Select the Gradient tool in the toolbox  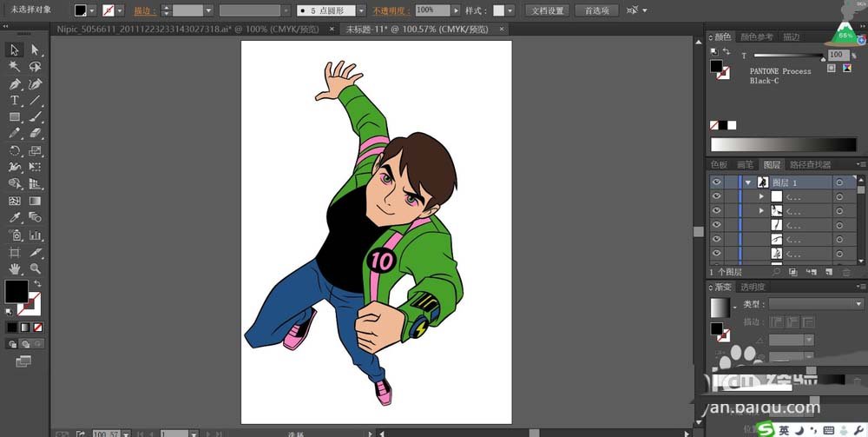point(35,201)
